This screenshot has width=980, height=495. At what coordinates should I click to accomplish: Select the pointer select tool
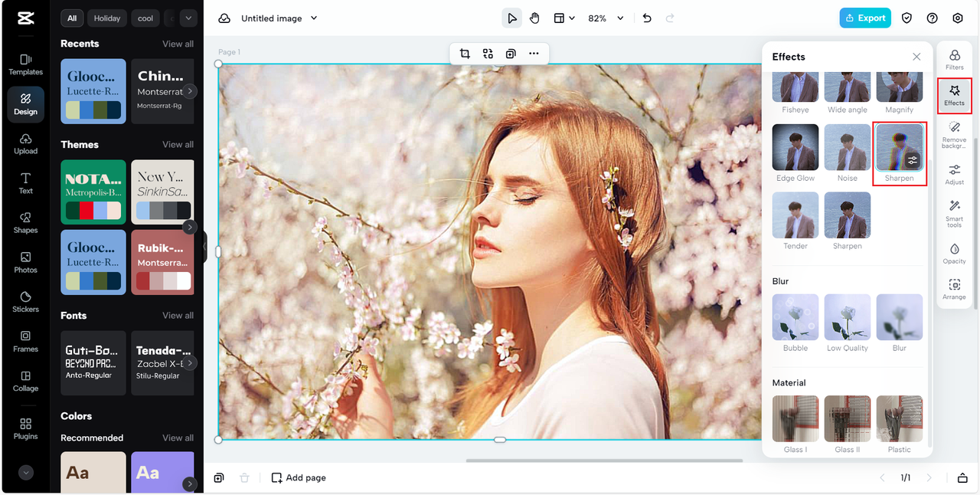tap(511, 18)
